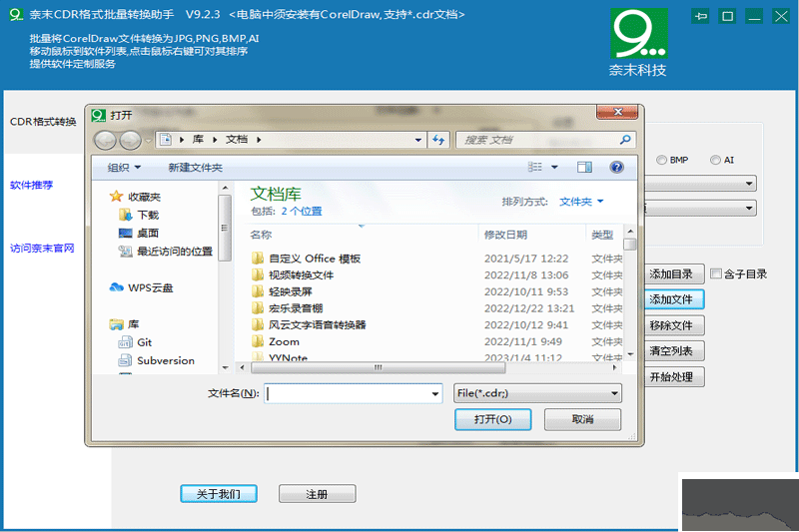This screenshot has width=799, height=532.
Task: Click the folder icon of 轻映录屏
Action: (x=258, y=291)
